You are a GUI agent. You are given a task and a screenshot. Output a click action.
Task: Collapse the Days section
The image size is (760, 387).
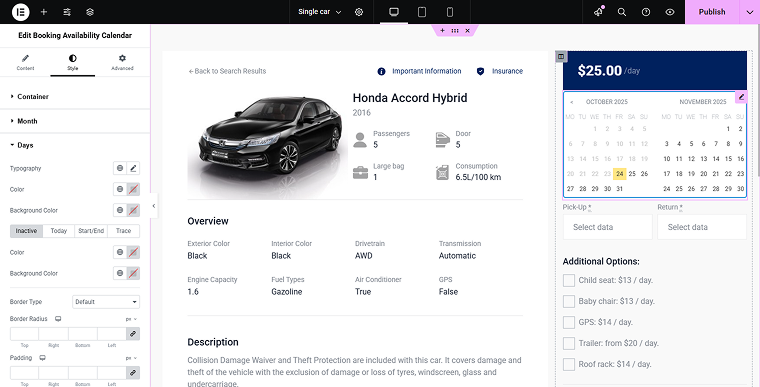75,145
